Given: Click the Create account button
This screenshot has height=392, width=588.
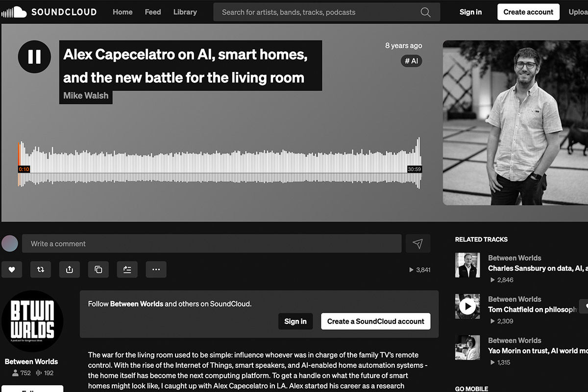Looking at the screenshot, I should pyautogui.click(x=528, y=12).
